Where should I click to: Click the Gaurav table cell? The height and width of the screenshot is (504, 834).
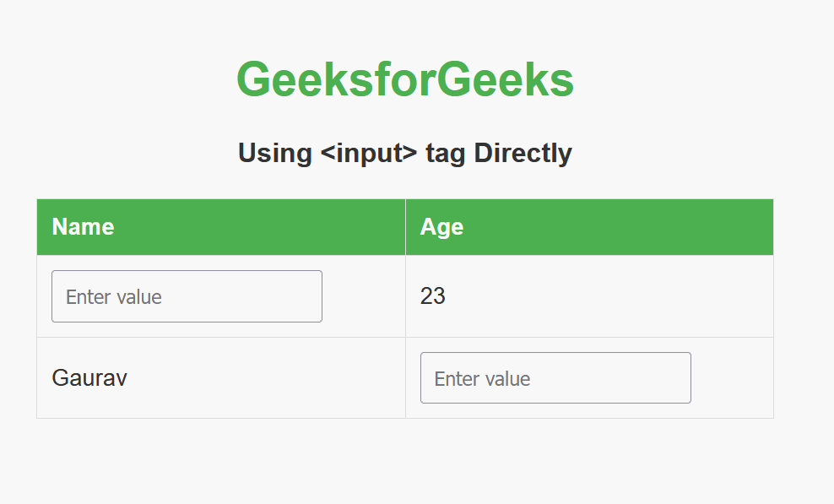[220, 378]
